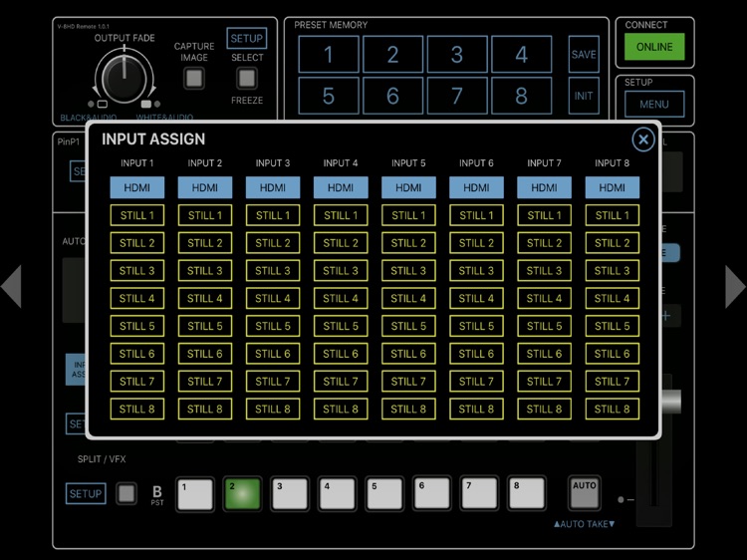Toggle the Split / VFX square button
This screenshot has height=560, width=747.
pos(126,493)
